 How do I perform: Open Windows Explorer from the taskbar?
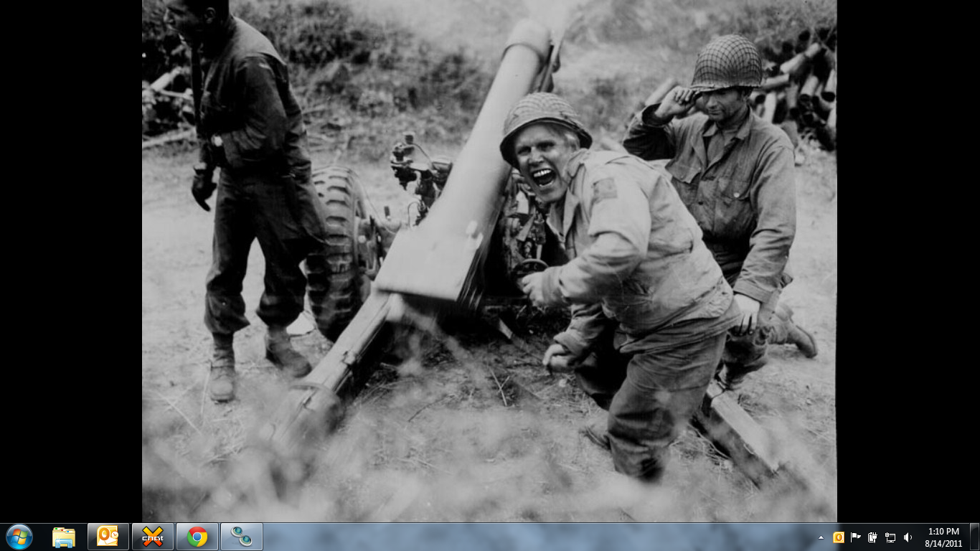(x=64, y=537)
